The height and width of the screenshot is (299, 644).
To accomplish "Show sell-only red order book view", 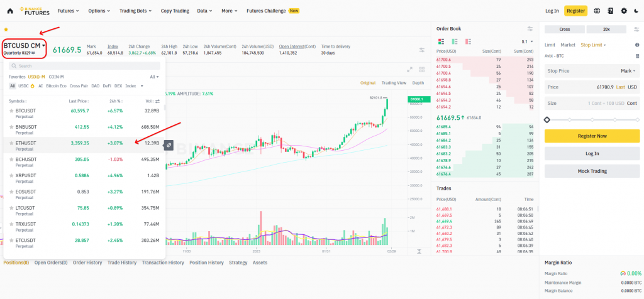I will [468, 41].
